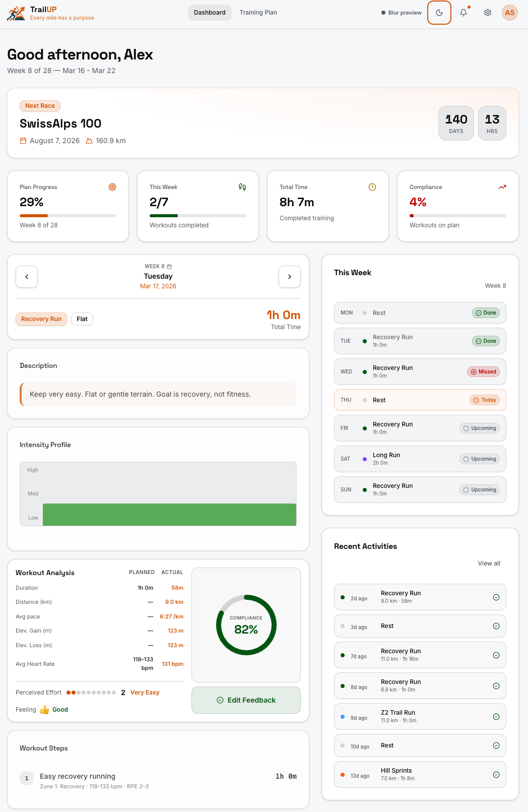
Task: Click the Edit Feedback button
Action: [246, 700]
